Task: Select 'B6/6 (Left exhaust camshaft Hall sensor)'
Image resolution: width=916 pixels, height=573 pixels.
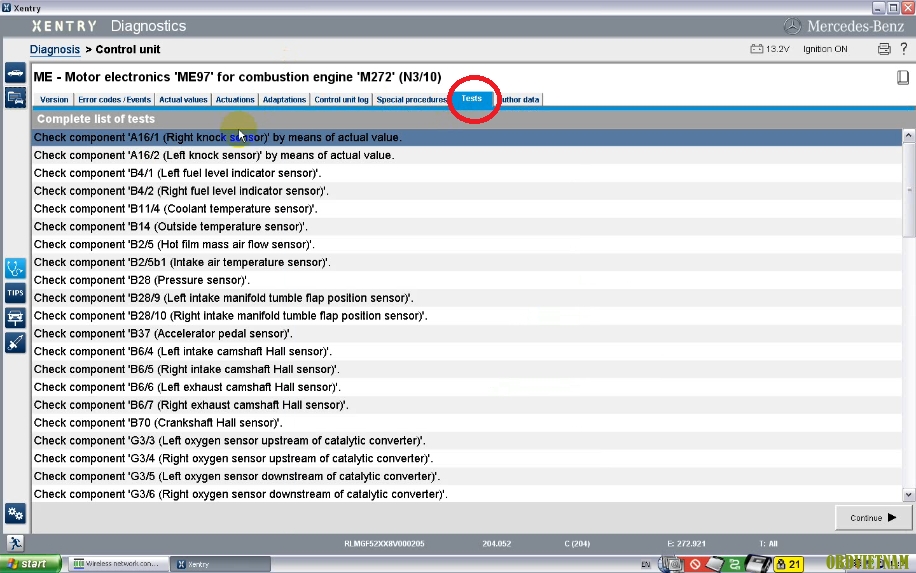Action: point(467,387)
